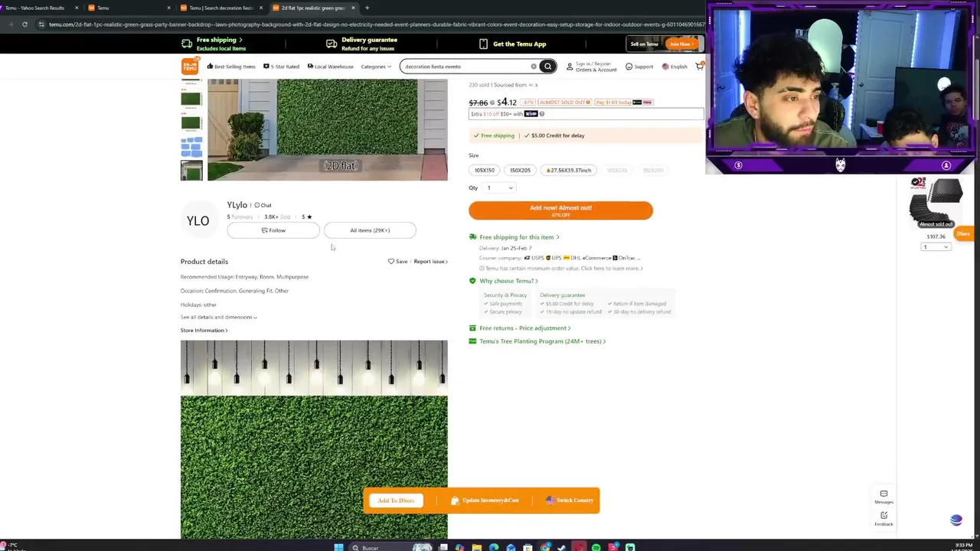Click Update Inventory&Cost
Viewport: 980px width, 551px height.
point(485,500)
